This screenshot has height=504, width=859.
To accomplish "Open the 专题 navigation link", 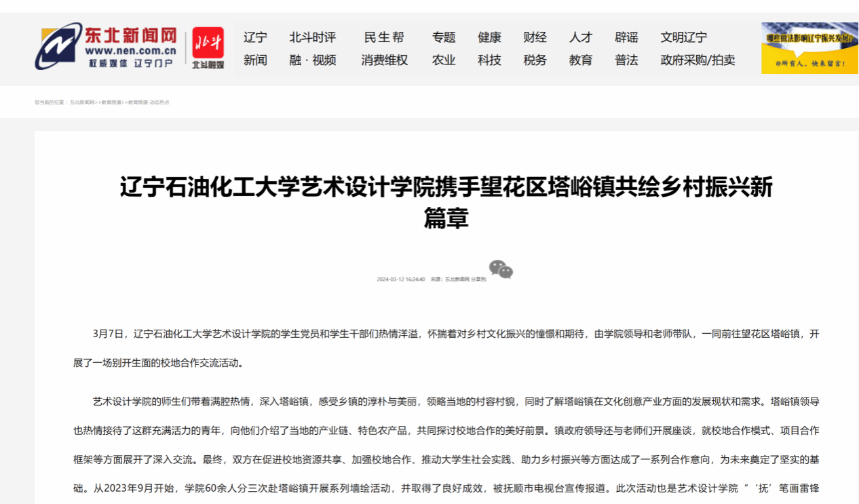I will click(x=444, y=37).
